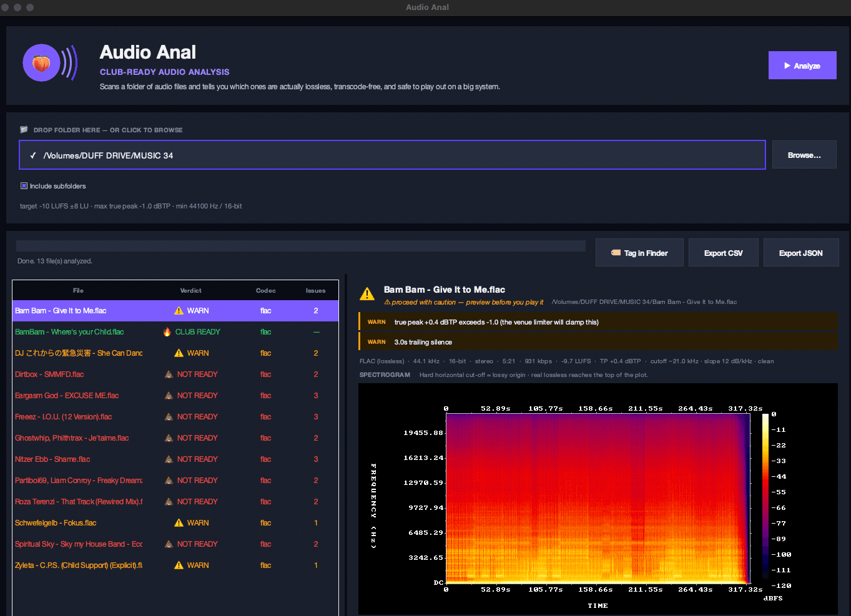The image size is (851, 616).
Task: Start analysis with the Analyze button
Action: coord(802,66)
